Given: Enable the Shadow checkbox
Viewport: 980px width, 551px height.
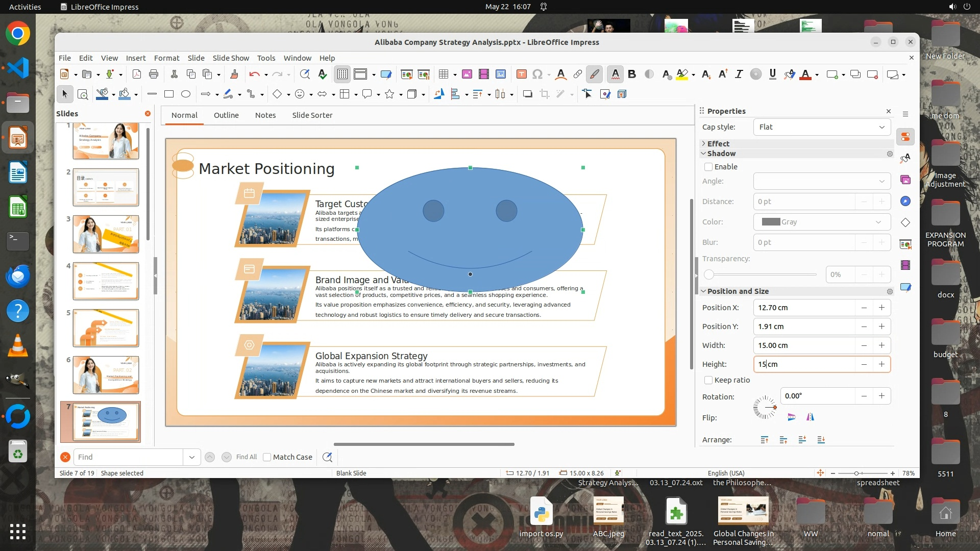Looking at the screenshot, I should [x=708, y=167].
